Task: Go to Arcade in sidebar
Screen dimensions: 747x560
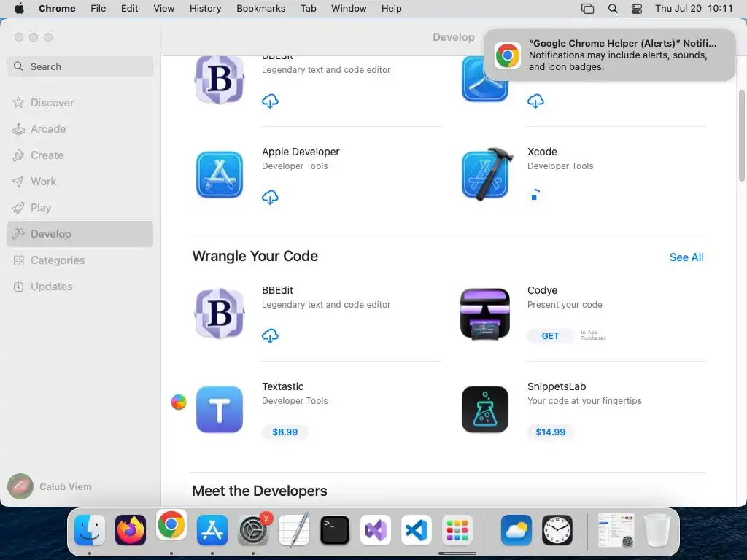Action: point(80,129)
